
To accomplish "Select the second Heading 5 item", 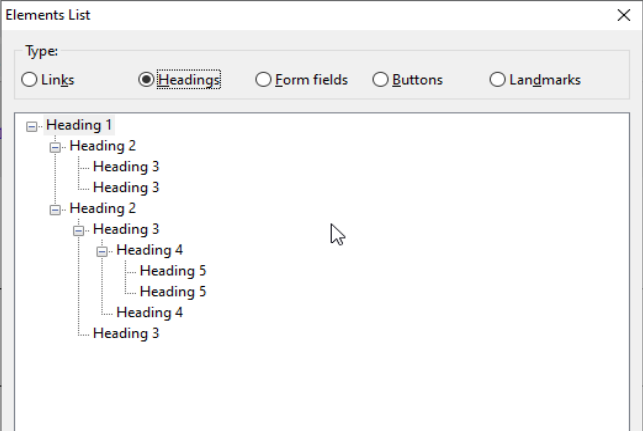I will coord(173,292).
